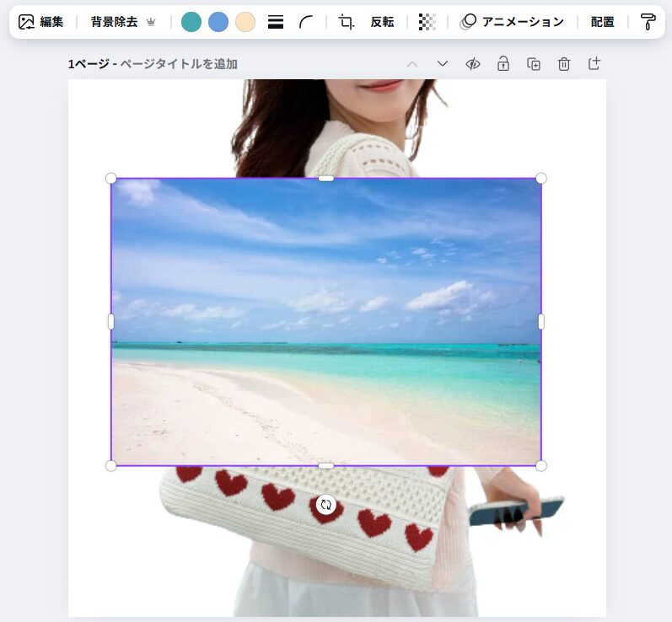672x622 pixels.
Task: Click the copy style paint roller icon
Action: 648,22
